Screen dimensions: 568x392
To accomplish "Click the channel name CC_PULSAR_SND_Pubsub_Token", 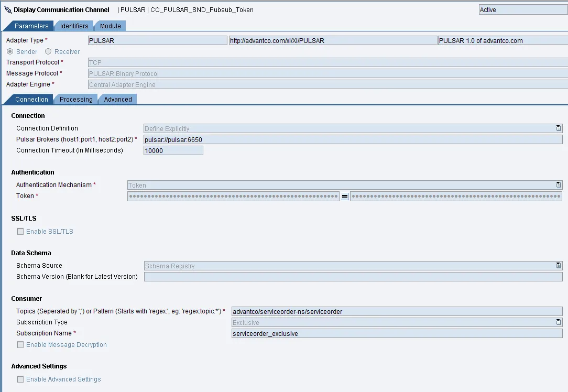I will [x=202, y=10].
